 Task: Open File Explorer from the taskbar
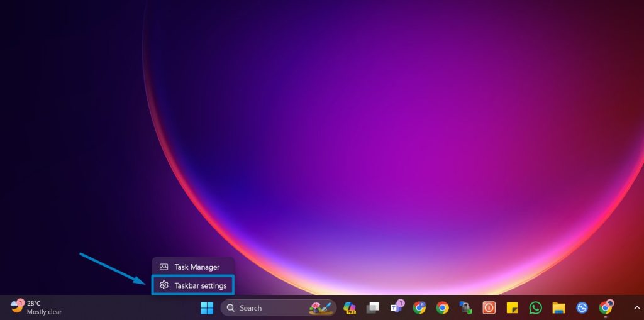(x=558, y=308)
